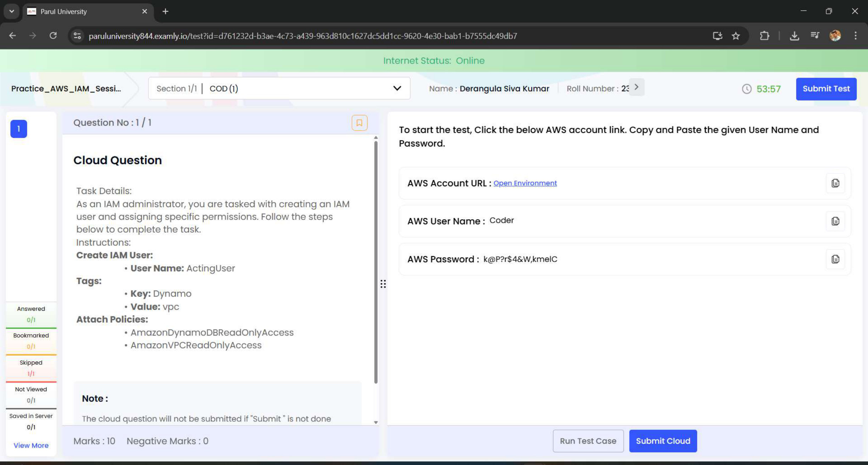
Task: Click the Answered status count
Action: 31,320
